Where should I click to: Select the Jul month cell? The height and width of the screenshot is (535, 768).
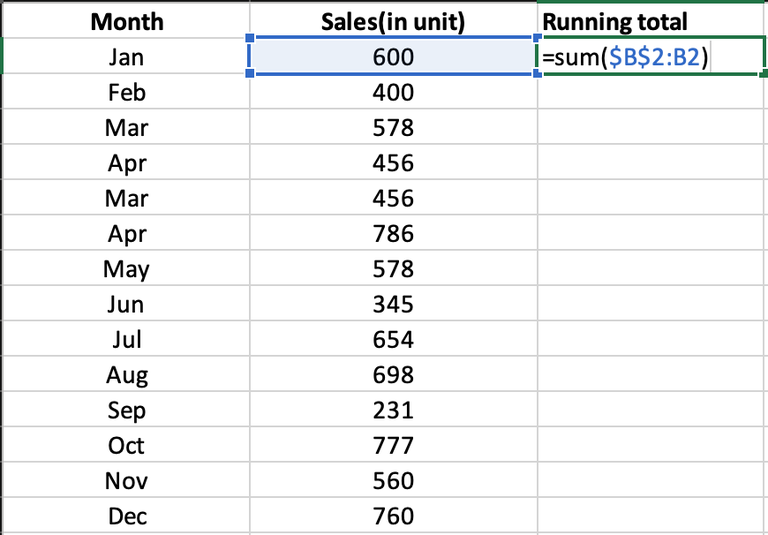point(126,340)
